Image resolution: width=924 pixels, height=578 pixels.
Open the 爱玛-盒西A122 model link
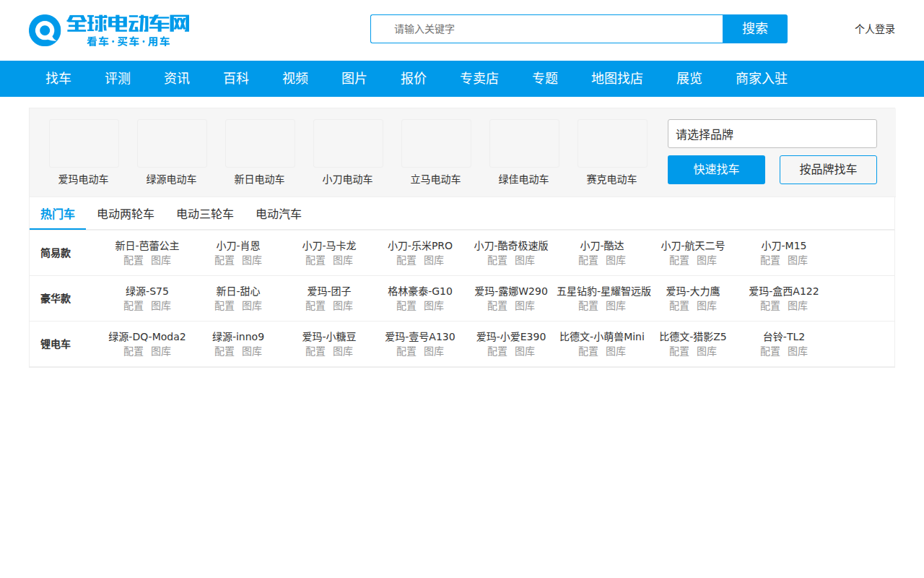[x=784, y=291]
